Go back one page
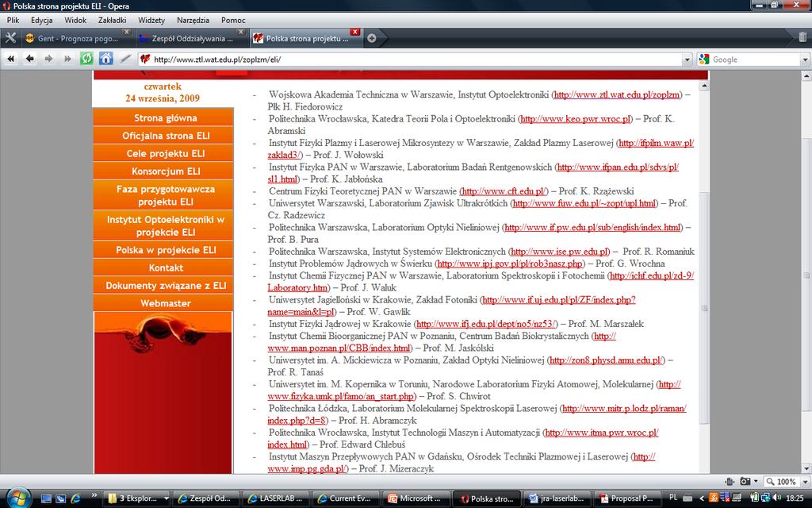 point(29,59)
